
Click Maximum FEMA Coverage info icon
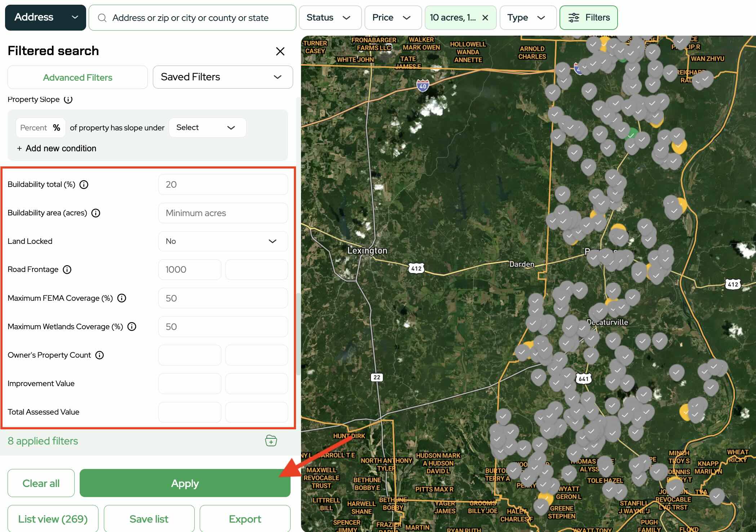pyautogui.click(x=122, y=298)
